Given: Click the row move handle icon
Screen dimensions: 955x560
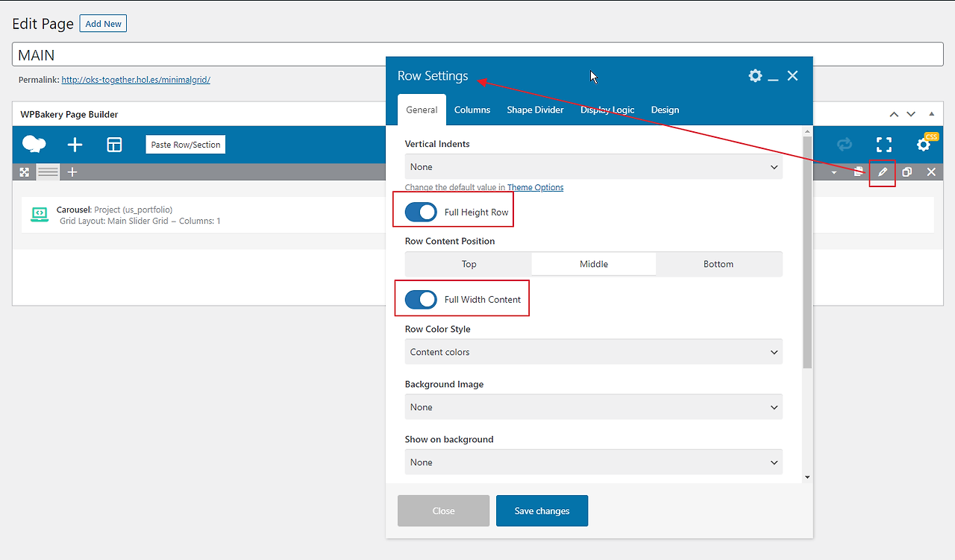Looking at the screenshot, I should [x=25, y=172].
